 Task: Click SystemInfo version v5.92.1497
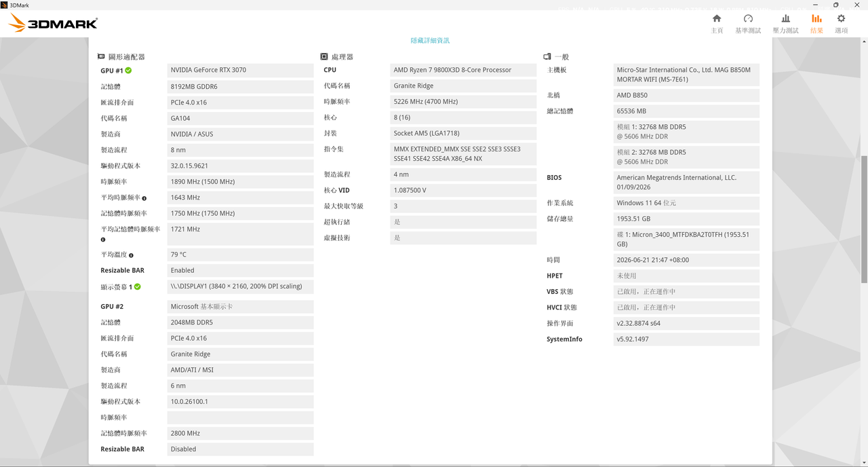click(686, 339)
